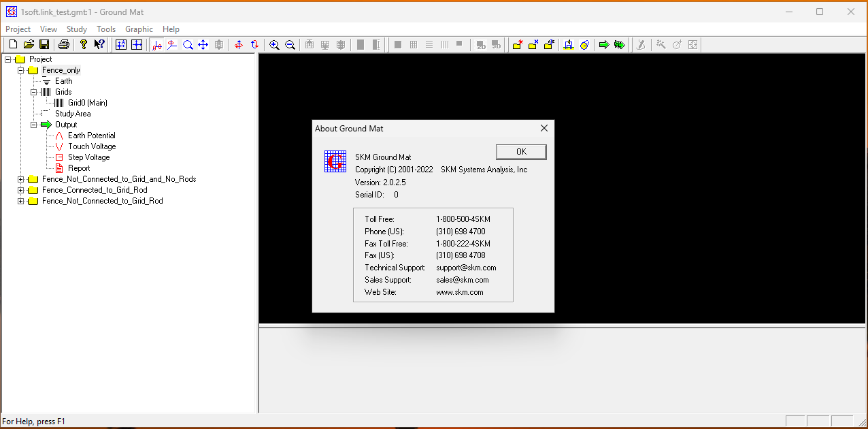This screenshot has height=429, width=868.
Task: Click the Version: 2.0.2.5 text
Action: click(x=380, y=182)
